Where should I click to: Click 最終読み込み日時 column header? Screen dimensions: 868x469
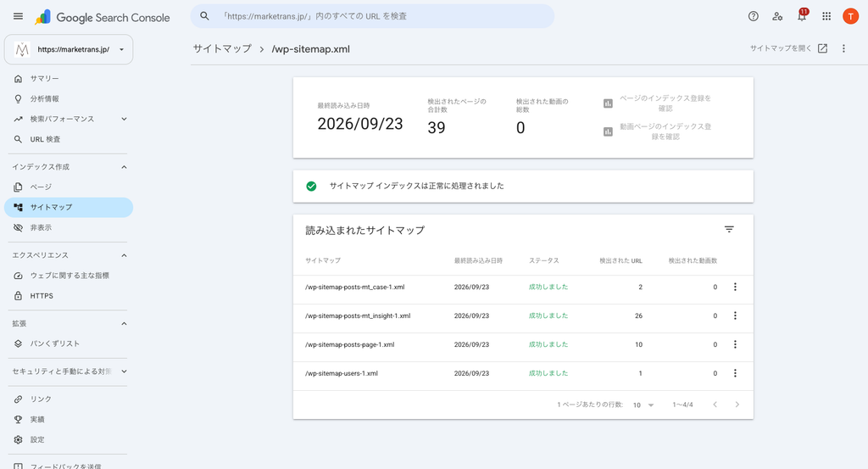478,260
